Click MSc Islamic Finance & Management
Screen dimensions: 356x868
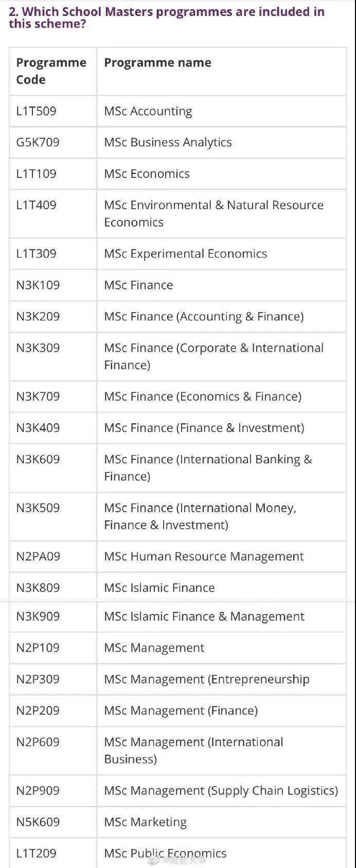204,617
